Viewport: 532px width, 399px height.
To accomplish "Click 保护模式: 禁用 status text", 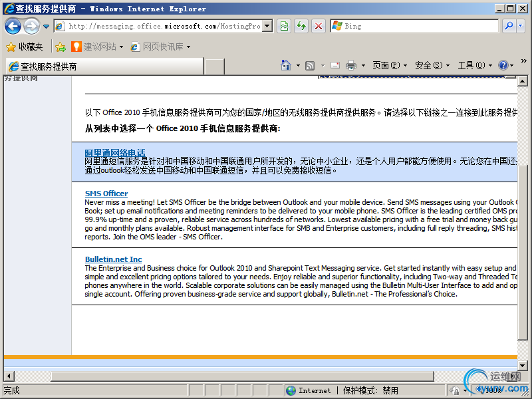I will [370, 390].
